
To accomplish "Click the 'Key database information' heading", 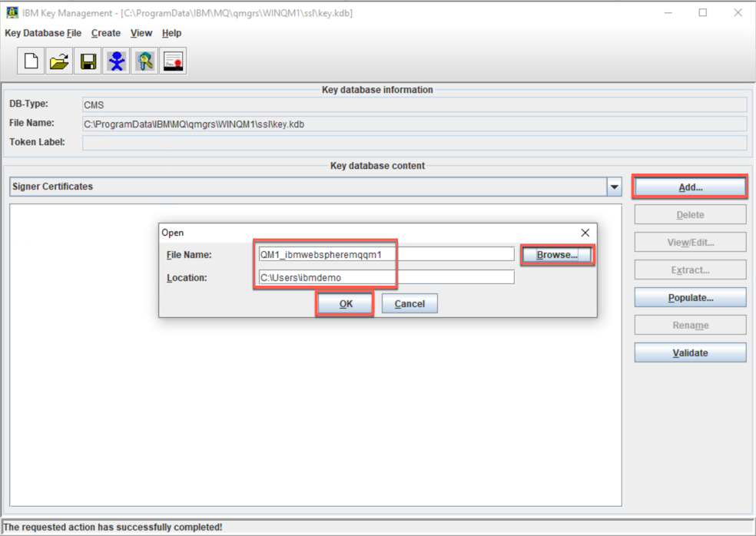I will coord(377,90).
